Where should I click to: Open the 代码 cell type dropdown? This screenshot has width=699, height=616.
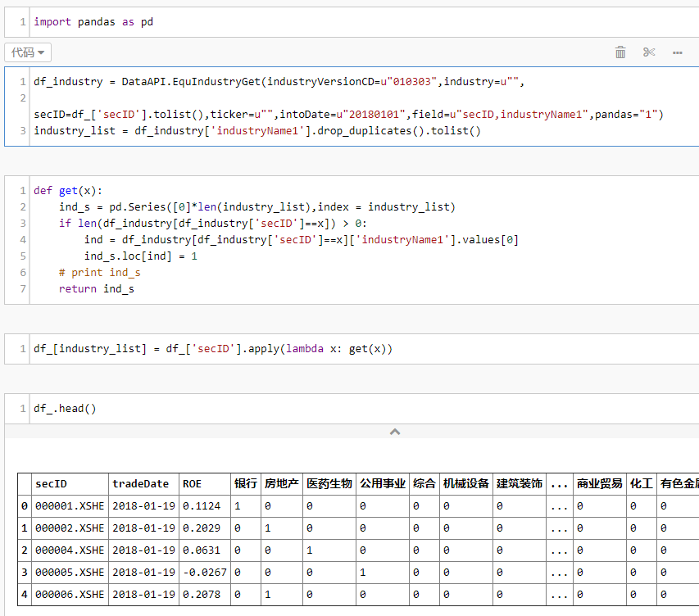pos(29,52)
